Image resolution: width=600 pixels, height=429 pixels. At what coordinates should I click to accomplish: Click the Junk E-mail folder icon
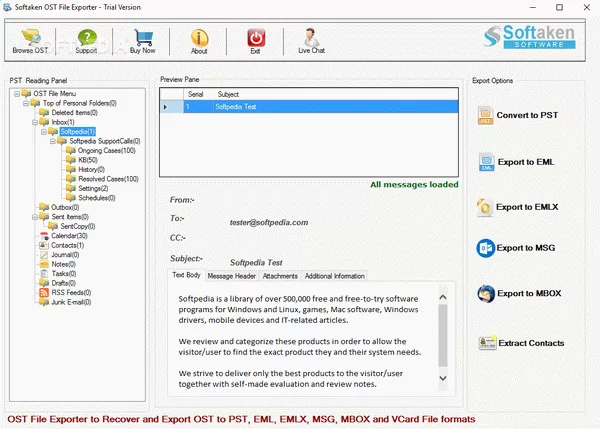[44, 302]
